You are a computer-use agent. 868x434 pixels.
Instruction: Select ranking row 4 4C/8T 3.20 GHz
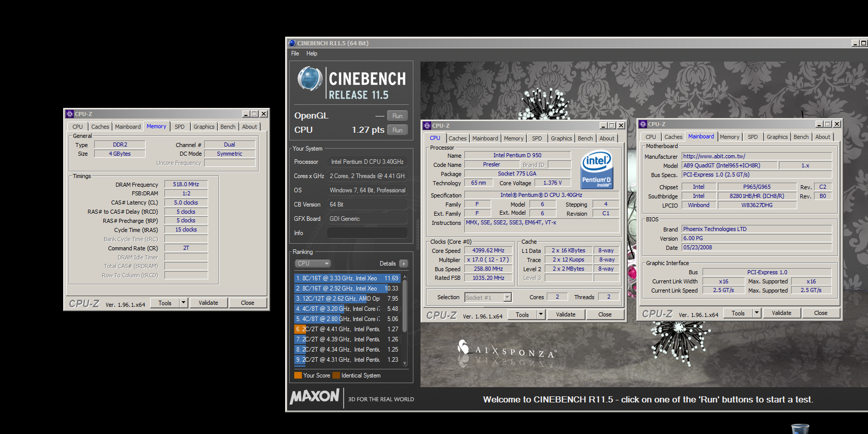(347, 309)
